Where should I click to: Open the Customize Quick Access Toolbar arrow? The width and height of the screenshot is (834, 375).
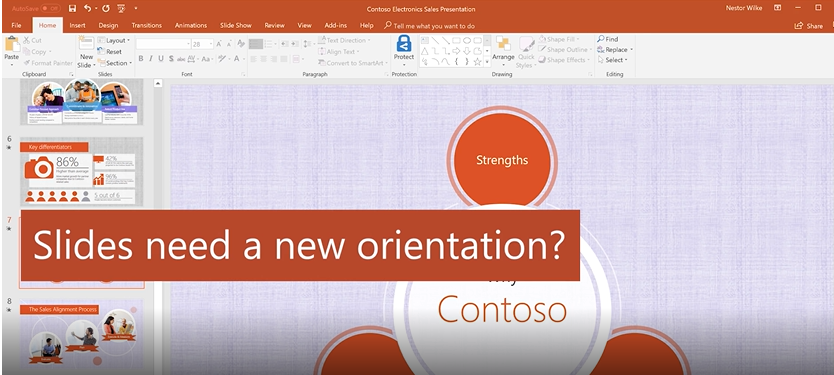tap(136, 9)
